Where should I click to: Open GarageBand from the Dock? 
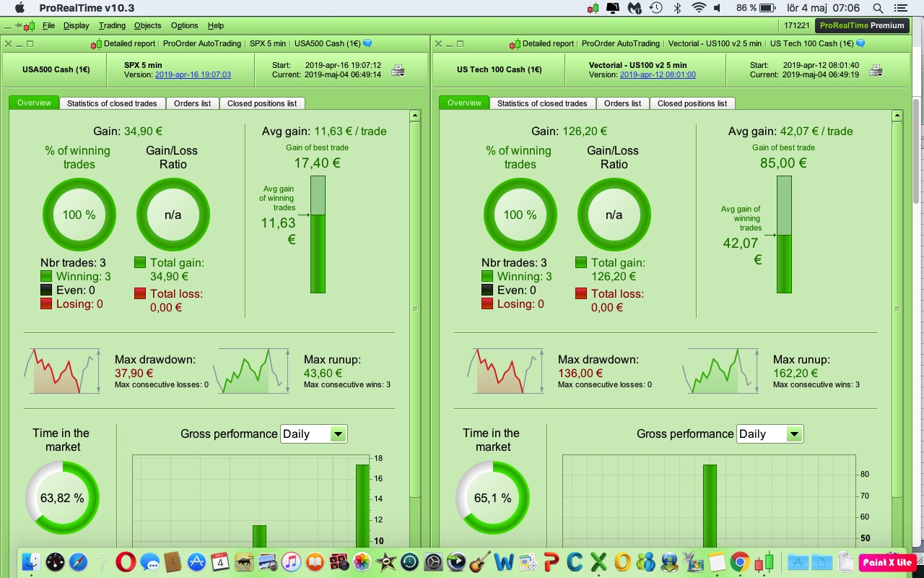[x=480, y=561]
